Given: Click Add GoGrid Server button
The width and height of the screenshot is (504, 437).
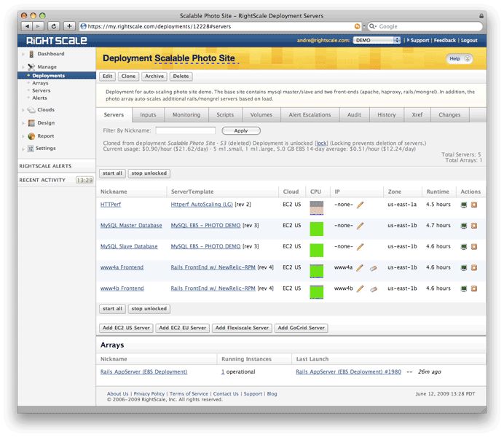Looking at the screenshot, I should (302, 328).
